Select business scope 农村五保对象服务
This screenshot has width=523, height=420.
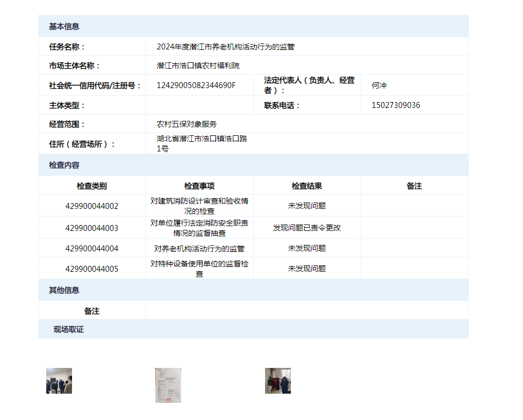point(187,124)
